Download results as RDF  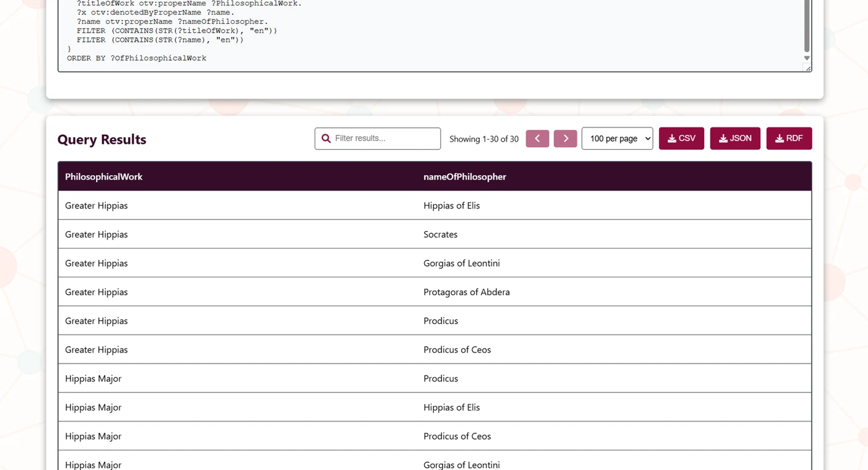[x=789, y=138]
